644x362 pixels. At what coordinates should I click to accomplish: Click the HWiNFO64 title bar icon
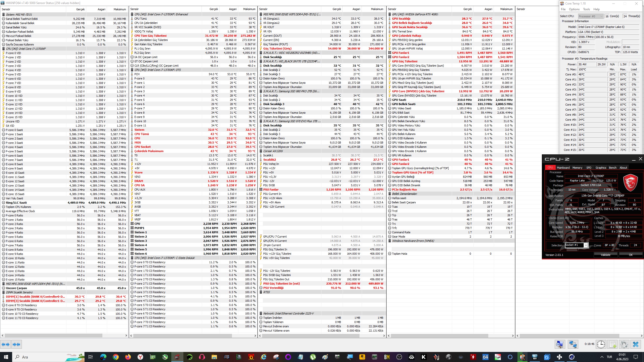[3, 3]
